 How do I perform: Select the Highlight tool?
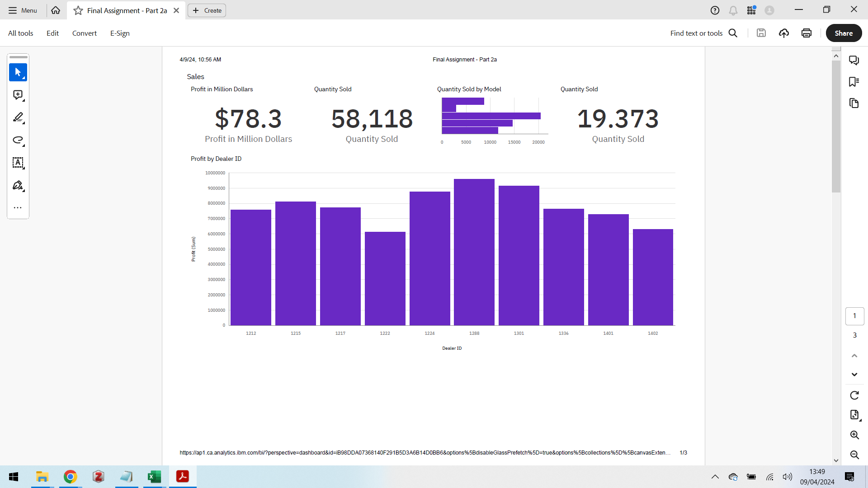click(x=18, y=117)
